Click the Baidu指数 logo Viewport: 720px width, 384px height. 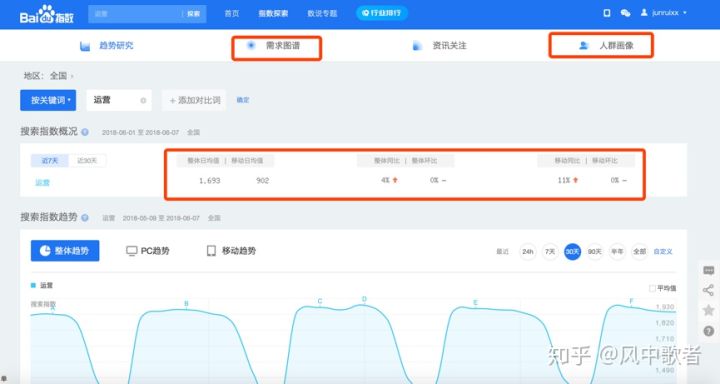pyautogui.click(x=46, y=14)
